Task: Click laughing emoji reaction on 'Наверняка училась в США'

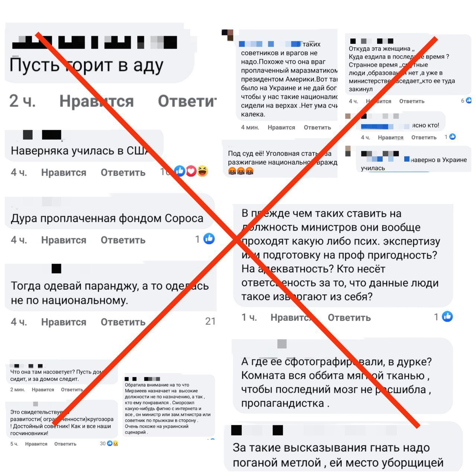Action: tap(202, 171)
